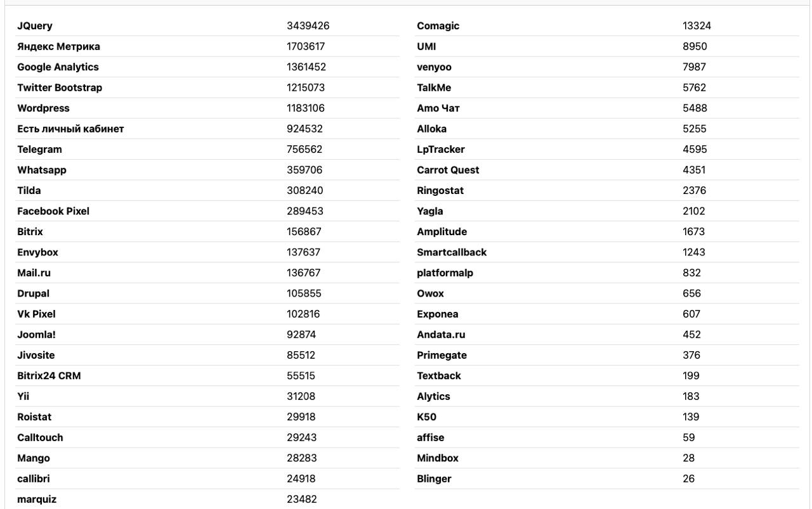Click the Whatsapp count 359706
The height and width of the screenshot is (509, 812).
tap(304, 170)
